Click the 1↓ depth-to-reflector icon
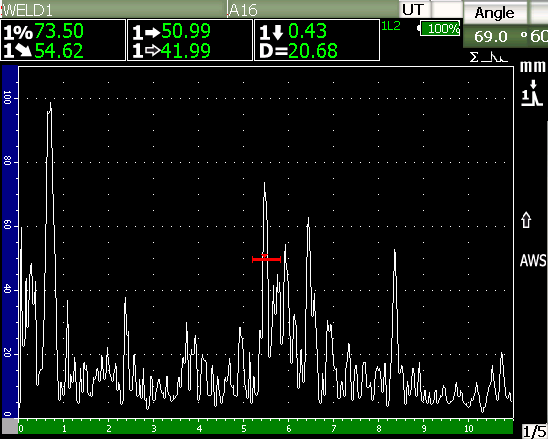This screenshot has width=548, height=439. pos(271,32)
